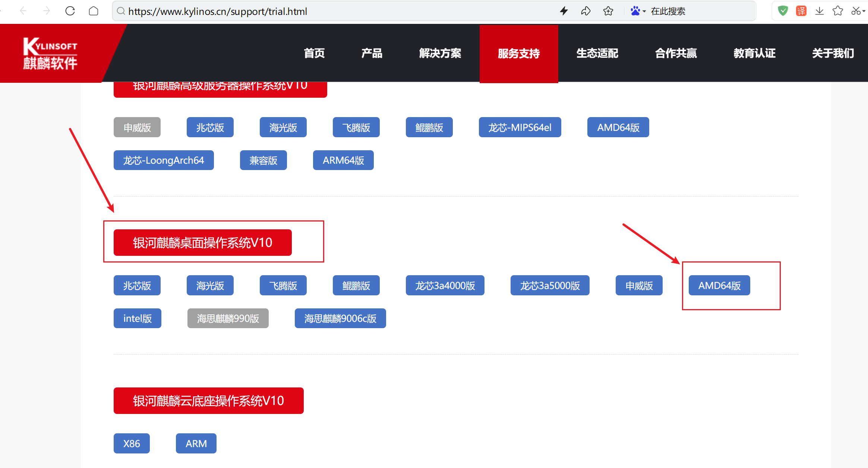Screen dimensions: 868x468
Task: Open the 服务支持 navigation tab
Action: [518, 53]
